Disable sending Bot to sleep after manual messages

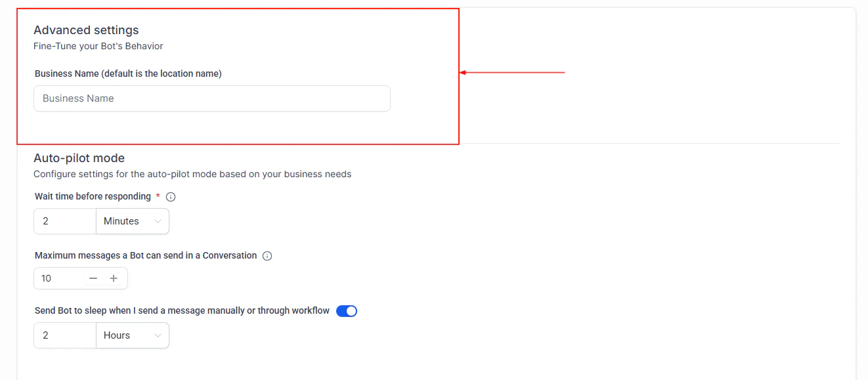pos(347,310)
